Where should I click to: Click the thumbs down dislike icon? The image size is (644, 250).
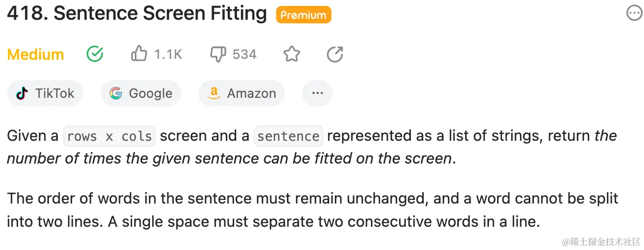pyautogui.click(x=218, y=54)
